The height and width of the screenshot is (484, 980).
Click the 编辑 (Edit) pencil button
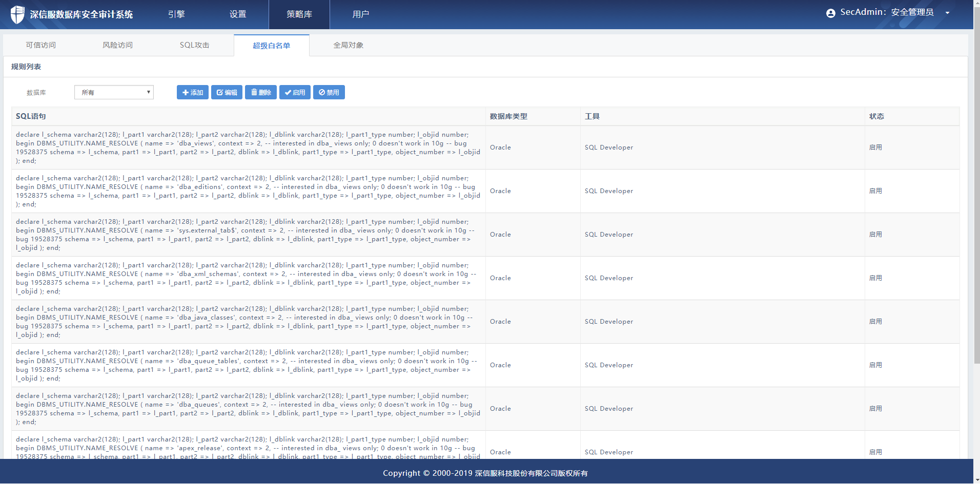227,92
